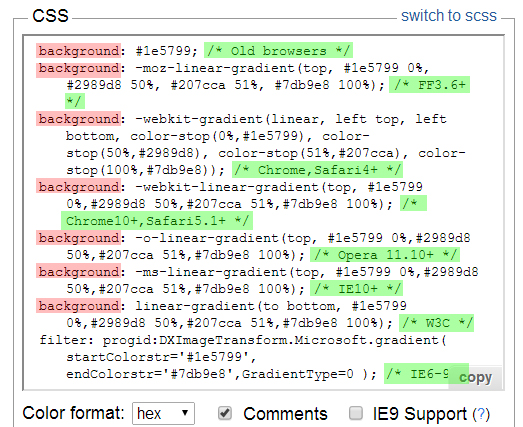Click the dropdown arrow next to hex

185,413
